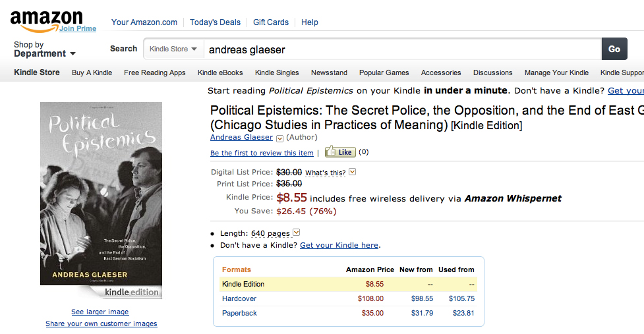Expand the What's this? arrow icon
The height and width of the screenshot is (334, 644).
(352, 172)
